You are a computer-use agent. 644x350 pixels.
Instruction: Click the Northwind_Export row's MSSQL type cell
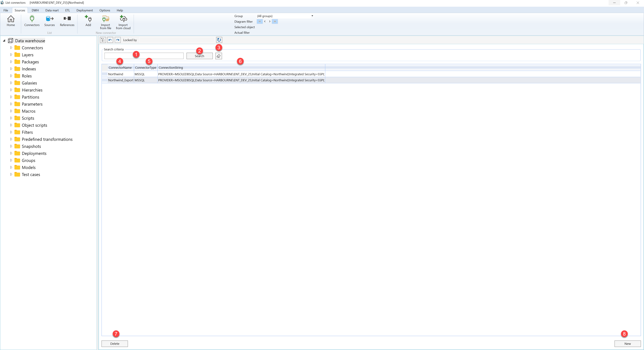(x=146, y=80)
